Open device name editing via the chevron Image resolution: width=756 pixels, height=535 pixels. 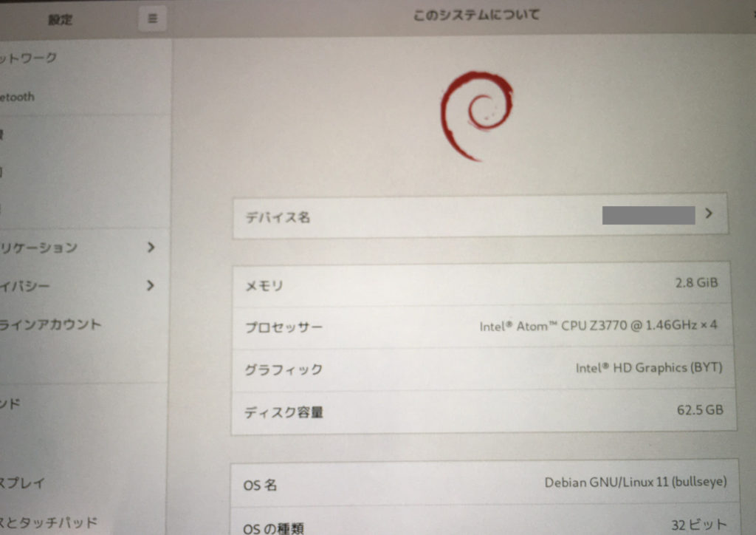[x=708, y=214]
